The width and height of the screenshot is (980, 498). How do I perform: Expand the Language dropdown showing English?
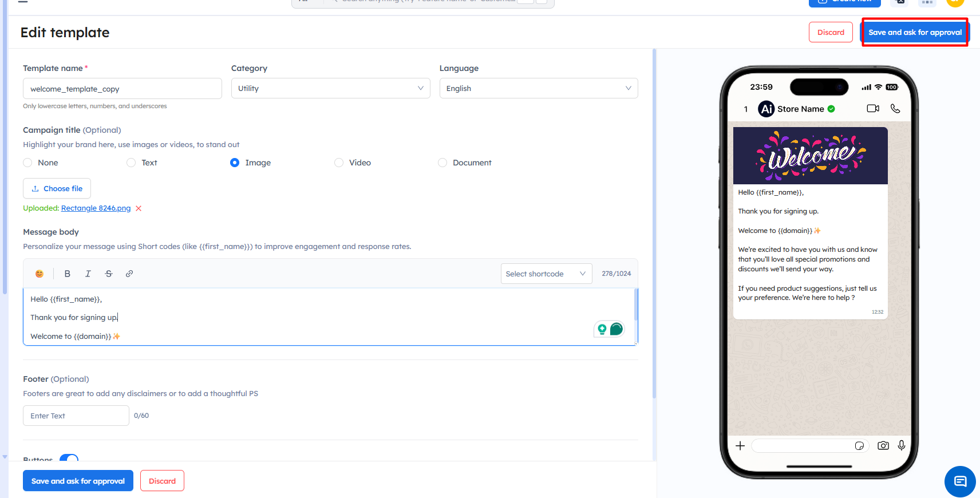tap(538, 88)
